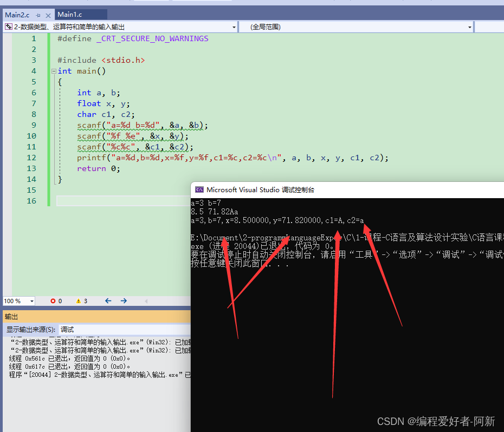Screen dimensions: 504x432
Task: Click the empty line 16 in editor
Action: coord(124,201)
